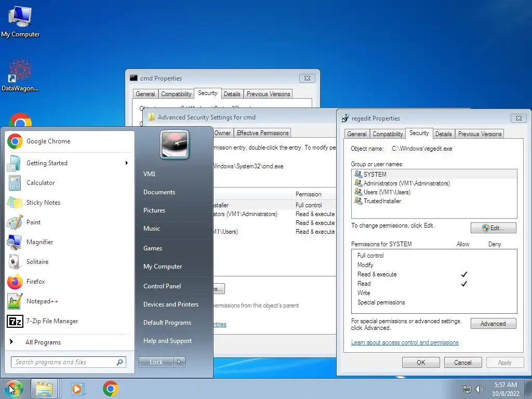Select TrustedInstaller in regedit Properties
The width and height of the screenshot is (532, 399).
point(434,201)
